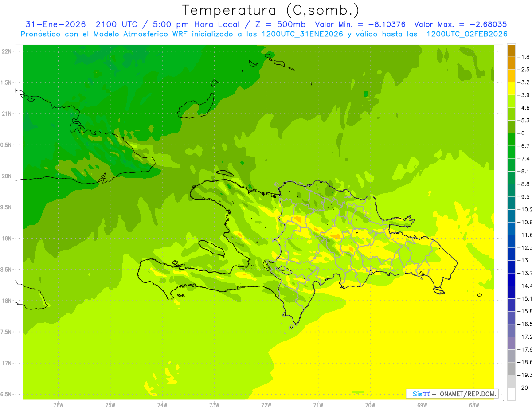This screenshot has width=532, height=411.
Task: Click the gray legend swatch between -18.6 and -19.3
Action: click(511, 368)
